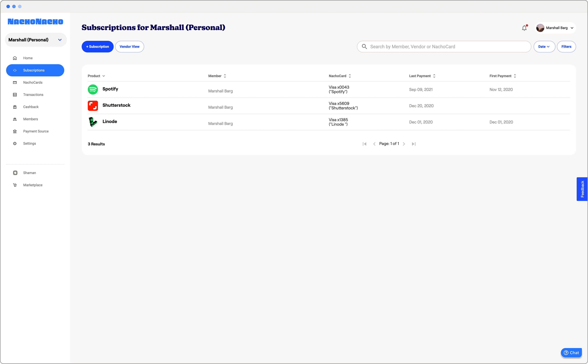Viewport: 588px width, 364px height.
Task: Open Cashback from sidebar gift icon
Action: pos(15,107)
